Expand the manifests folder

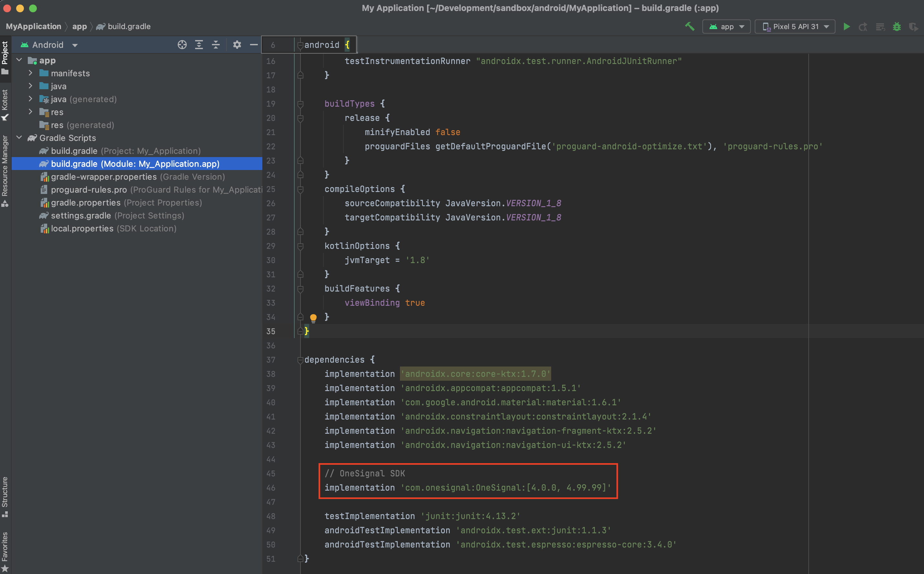(x=30, y=73)
